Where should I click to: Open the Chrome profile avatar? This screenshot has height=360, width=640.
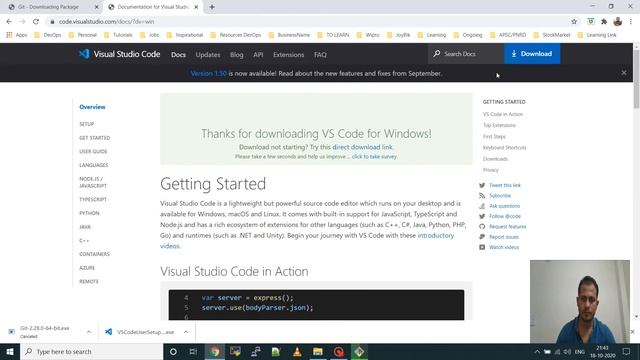point(618,22)
